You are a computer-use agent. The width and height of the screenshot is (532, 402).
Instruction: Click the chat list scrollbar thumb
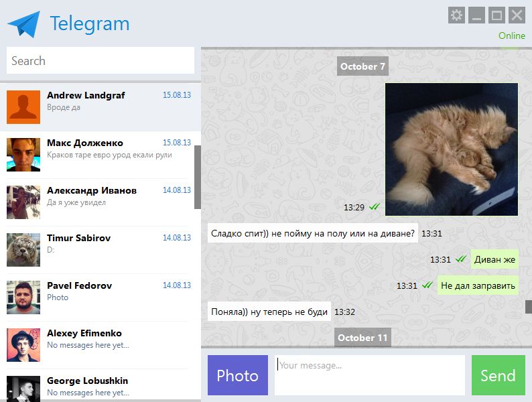click(x=198, y=177)
